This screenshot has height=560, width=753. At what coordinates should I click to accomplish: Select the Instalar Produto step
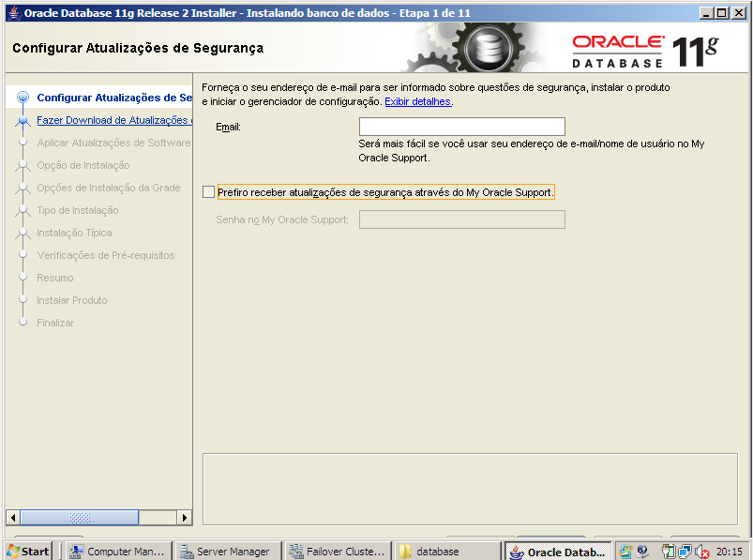(72, 301)
